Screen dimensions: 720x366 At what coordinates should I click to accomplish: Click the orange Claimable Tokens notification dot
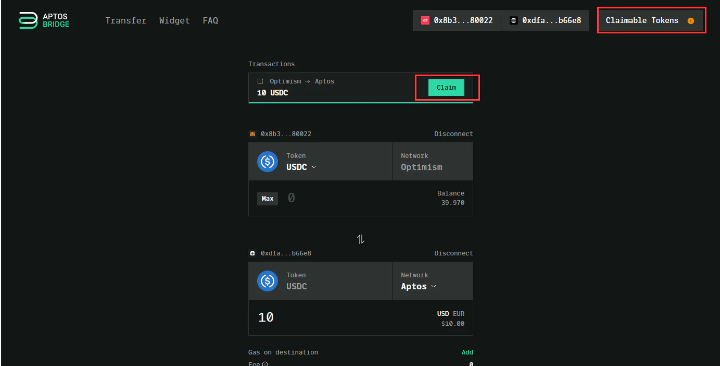coord(691,21)
